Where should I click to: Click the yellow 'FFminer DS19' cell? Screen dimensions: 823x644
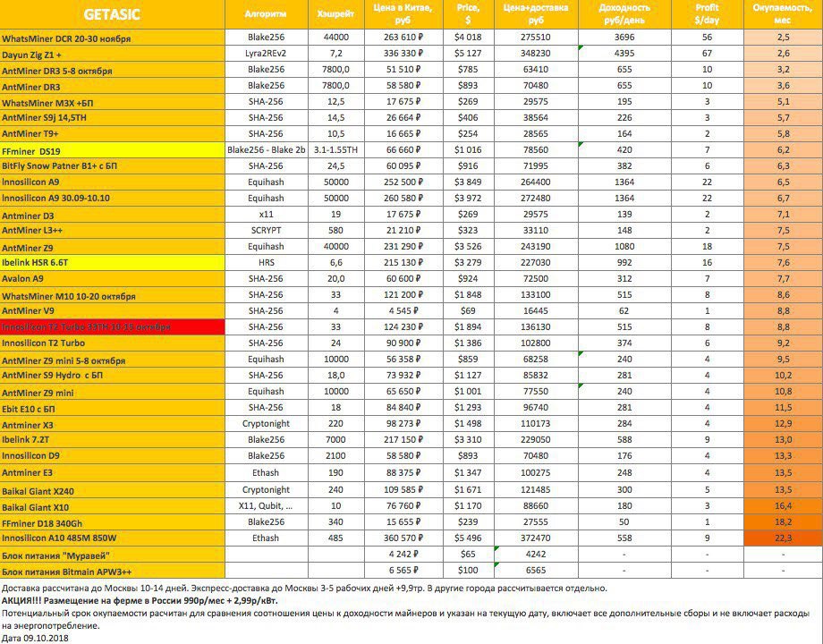113,150
